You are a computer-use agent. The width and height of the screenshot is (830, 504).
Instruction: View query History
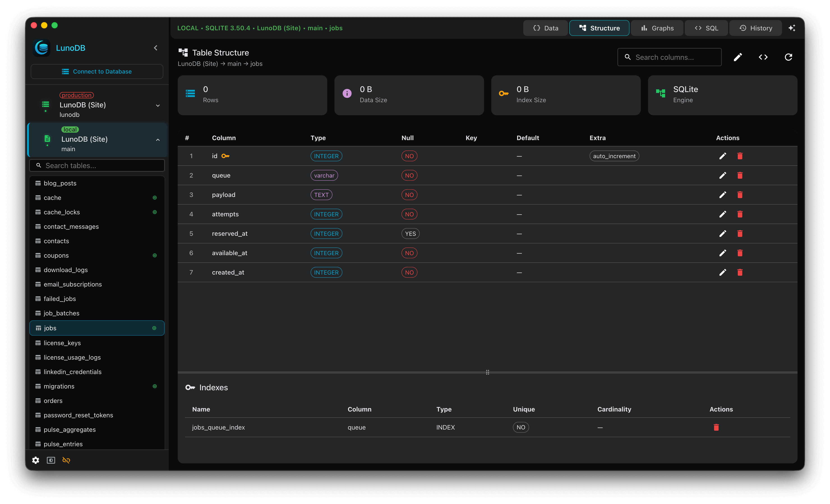[756, 28]
